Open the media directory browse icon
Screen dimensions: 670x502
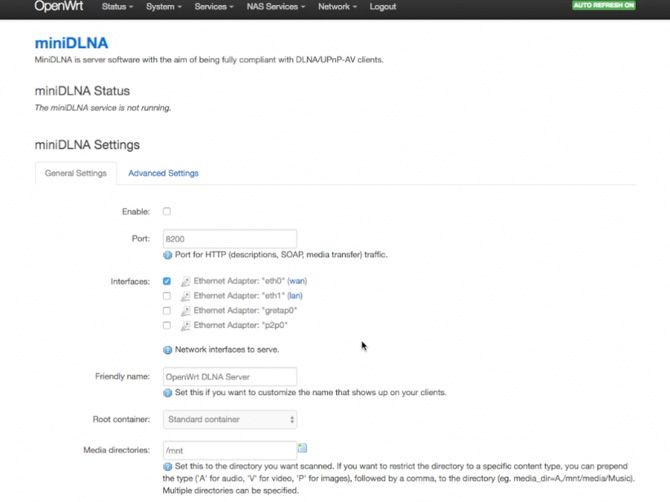303,448
